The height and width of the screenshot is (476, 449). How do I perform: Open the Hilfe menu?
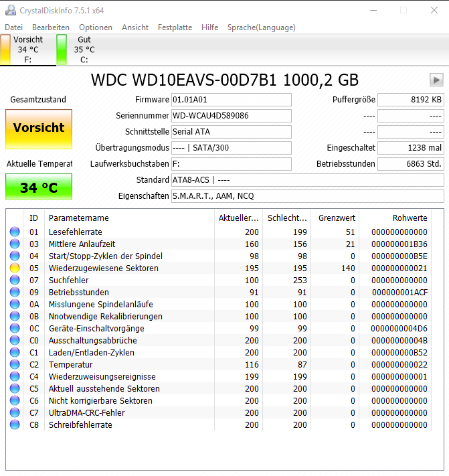pyautogui.click(x=209, y=27)
